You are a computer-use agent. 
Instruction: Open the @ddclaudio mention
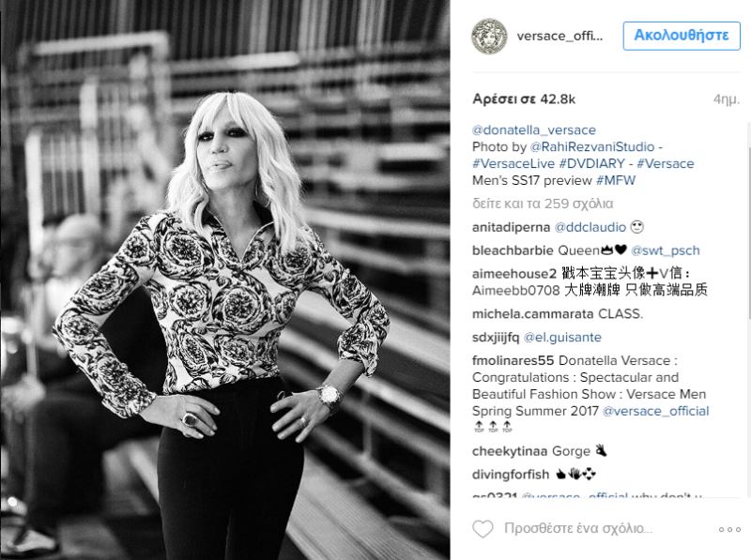pos(590,227)
